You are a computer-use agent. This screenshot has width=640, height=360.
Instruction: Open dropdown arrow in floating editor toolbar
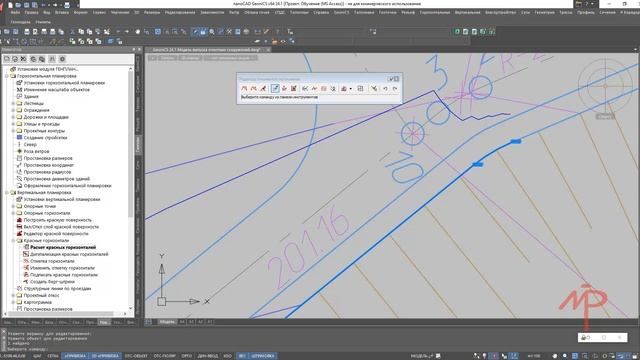[351, 89]
